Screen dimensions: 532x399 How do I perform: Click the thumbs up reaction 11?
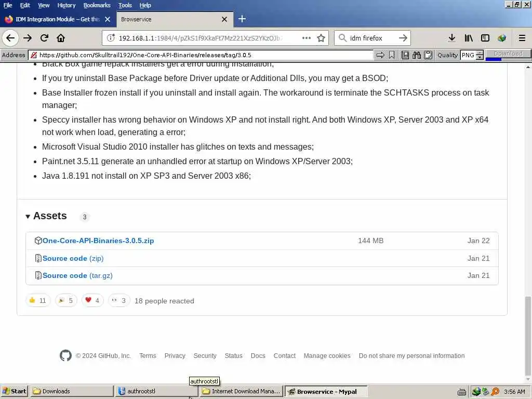pyautogui.click(x=37, y=300)
